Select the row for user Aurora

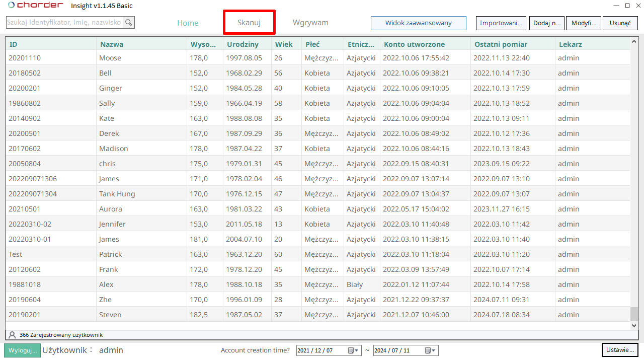(110, 209)
